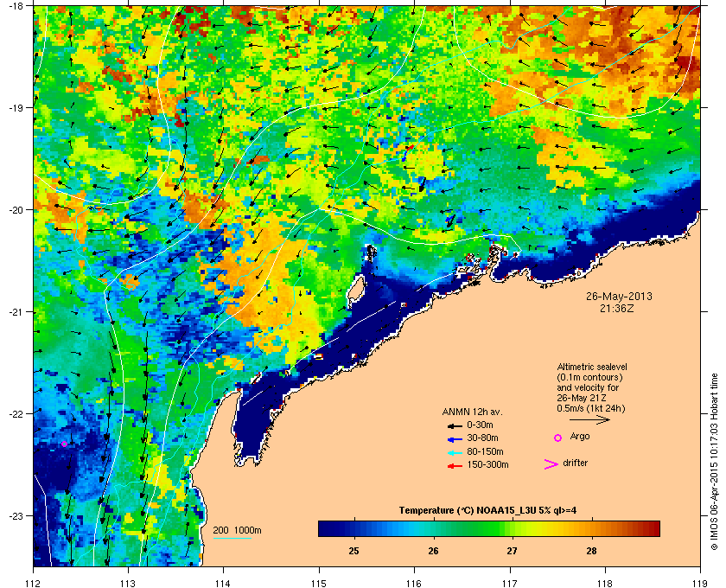Click the latitude axis label -18
Image resolution: width=726 pixels, height=588 pixels.
click(16, 5)
